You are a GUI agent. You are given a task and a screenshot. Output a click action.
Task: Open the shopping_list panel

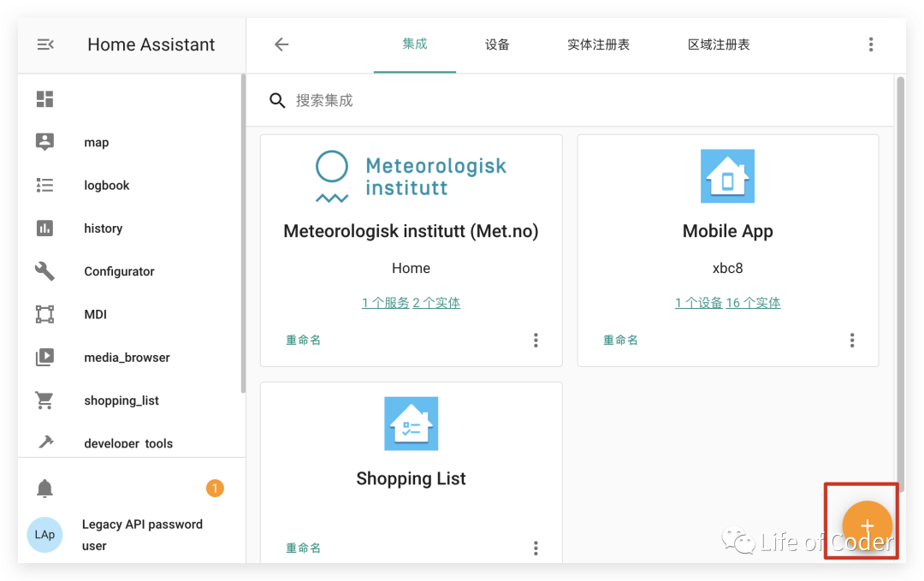121,400
